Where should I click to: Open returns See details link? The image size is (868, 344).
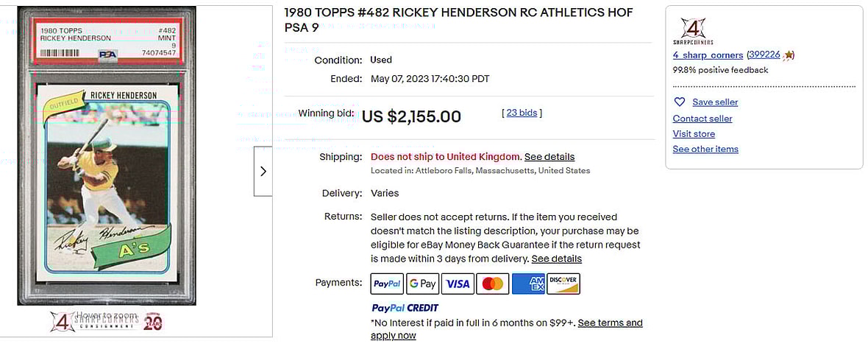point(557,259)
